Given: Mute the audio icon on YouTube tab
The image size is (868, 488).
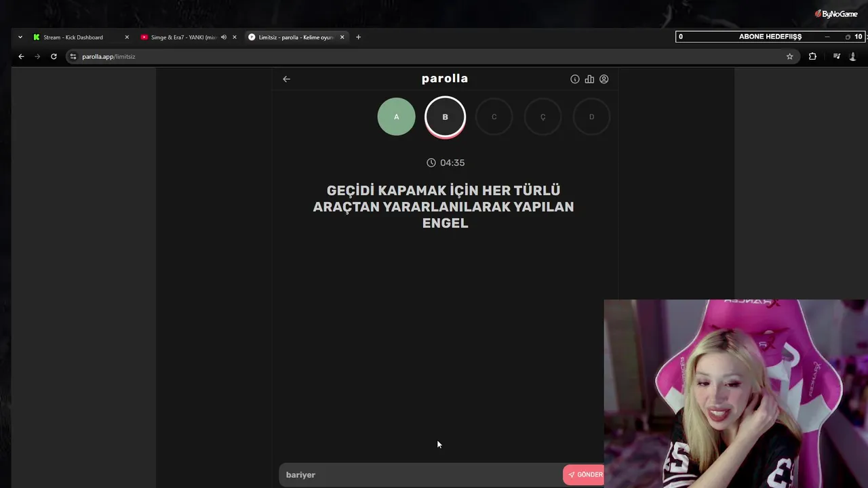Looking at the screenshot, I should pyautogui.click(x=224, y=37).
